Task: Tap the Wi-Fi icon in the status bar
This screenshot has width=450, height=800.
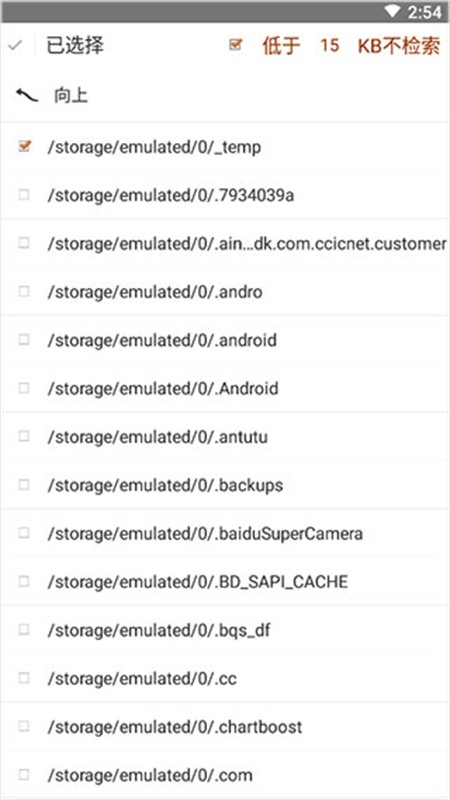Action: (x=393, y=11)
